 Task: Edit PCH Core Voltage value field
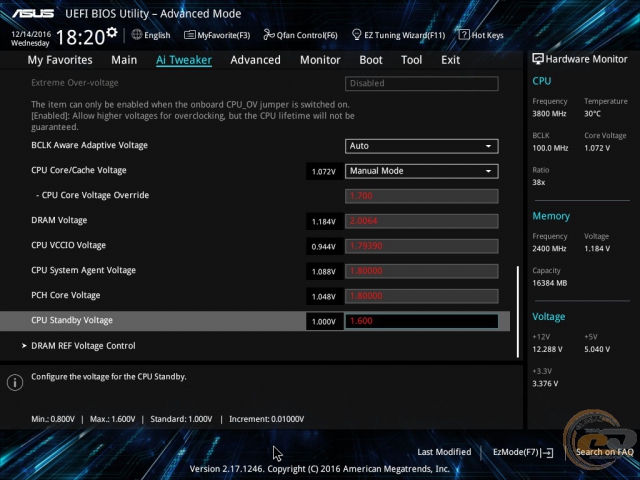422,296
